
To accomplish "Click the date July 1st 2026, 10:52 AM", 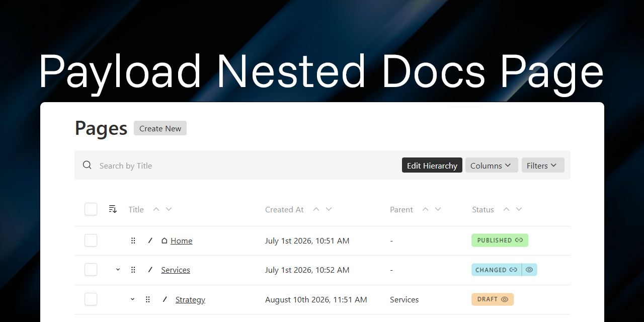I will [x=307, y=270].
